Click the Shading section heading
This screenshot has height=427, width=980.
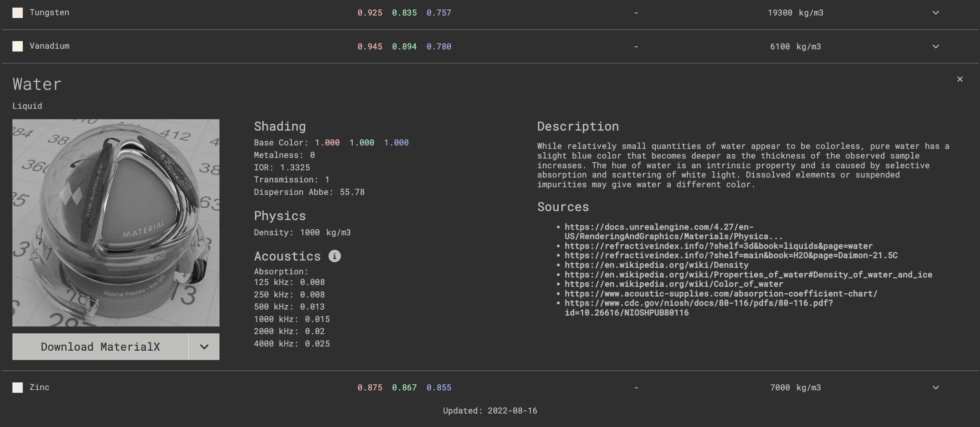point(280,126)
